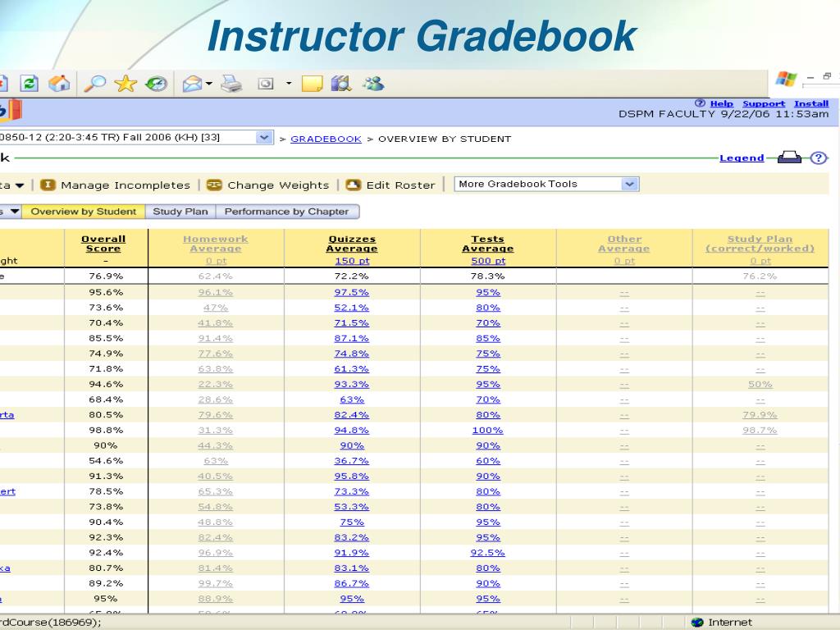Viewport: 840px width, 630px height.
Task: Open the History clock icon
Action: [157, 84]
